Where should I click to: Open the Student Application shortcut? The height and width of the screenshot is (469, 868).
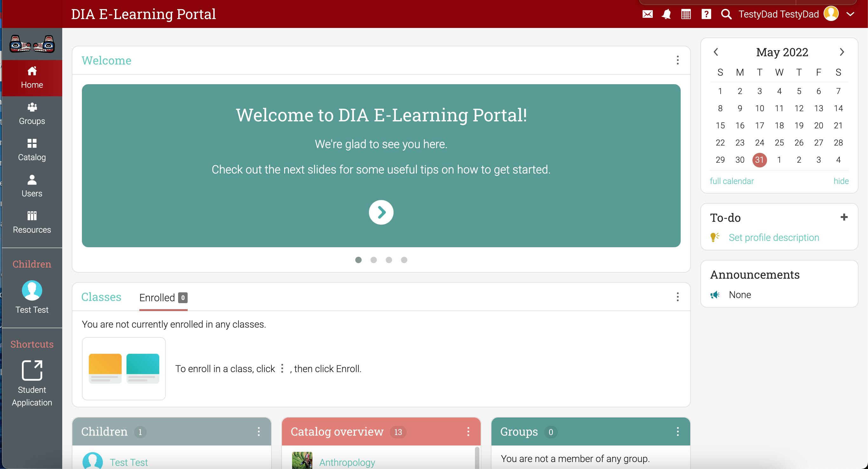32,383
